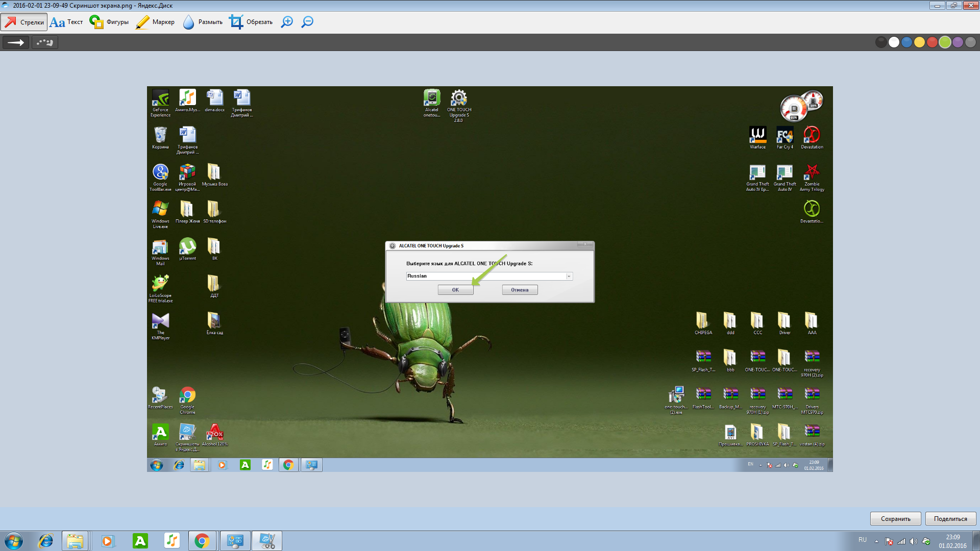Choose the red color swatch
The height and width of the screenshot is (551, 980).
click(x=932, y=42)
